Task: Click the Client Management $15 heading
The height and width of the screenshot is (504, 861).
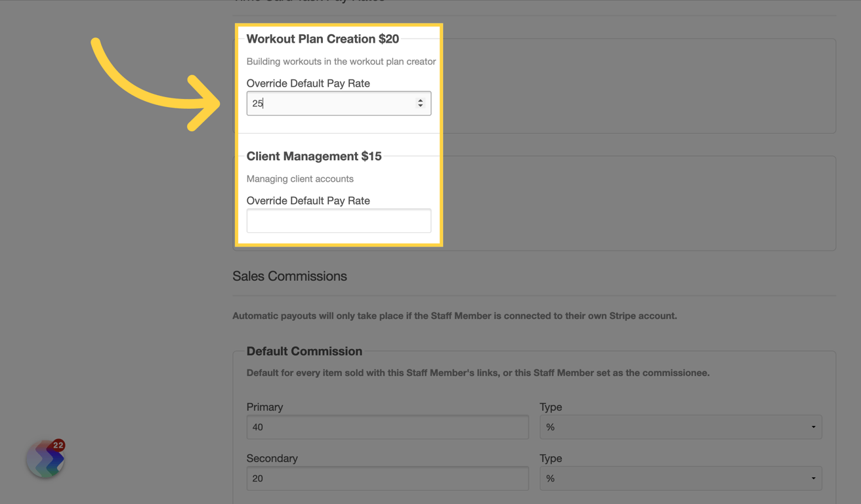Action: coord(314,156)
